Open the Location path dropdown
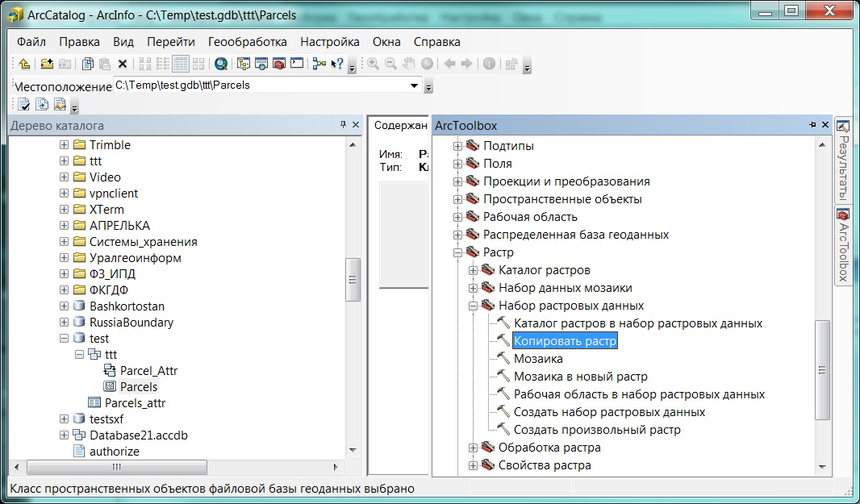 click(414, 85)
